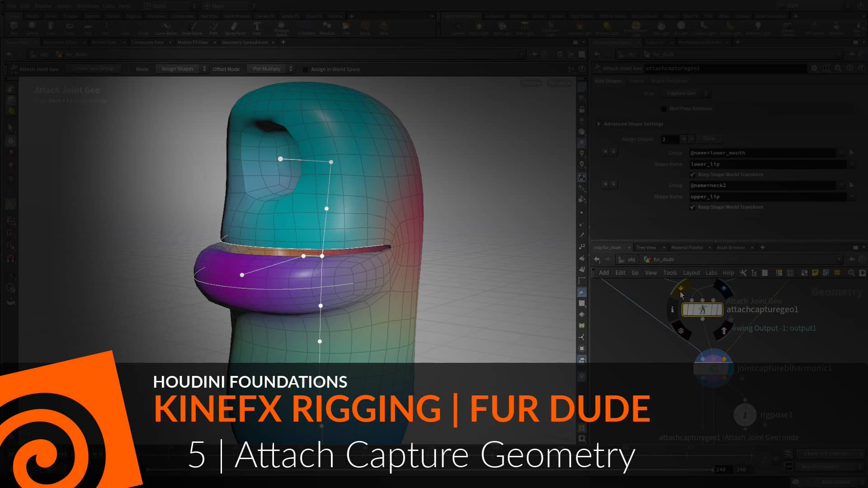
Task: Uncheck Keep Shape World Transform for lower_lip
Action: point(693,174)
